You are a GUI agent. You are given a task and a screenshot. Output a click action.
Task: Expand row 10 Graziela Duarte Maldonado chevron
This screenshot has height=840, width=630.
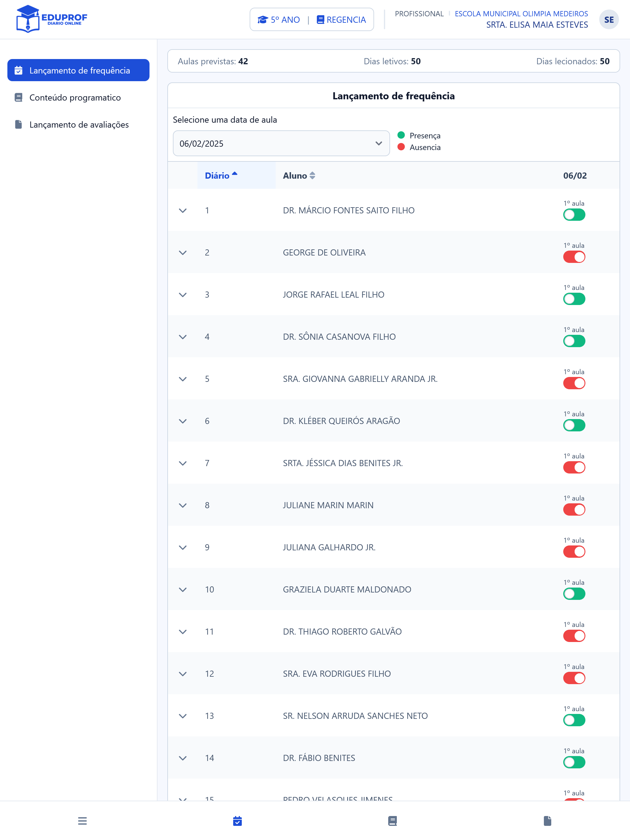tap(183, 590)
